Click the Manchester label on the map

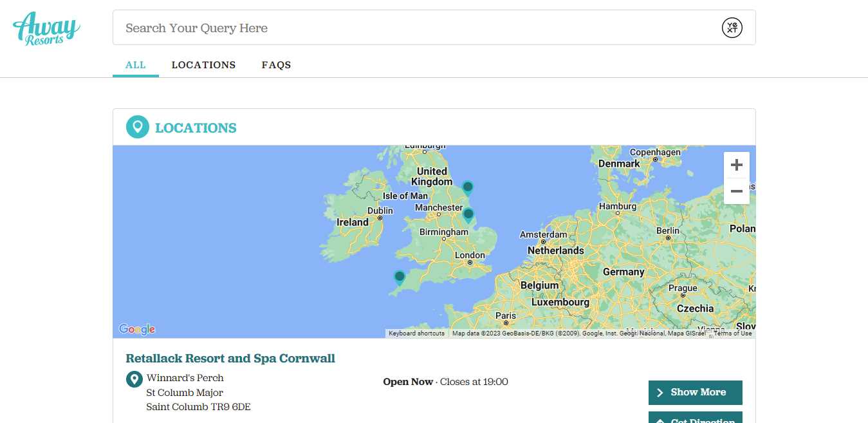pos(439,207)
